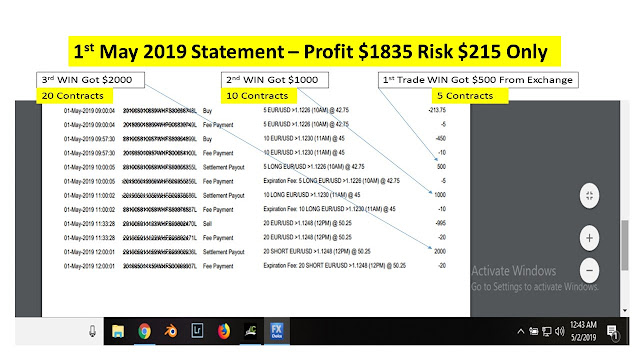Open the volume speaker control
The image size is (640, 360).
[x=560, y=331]
